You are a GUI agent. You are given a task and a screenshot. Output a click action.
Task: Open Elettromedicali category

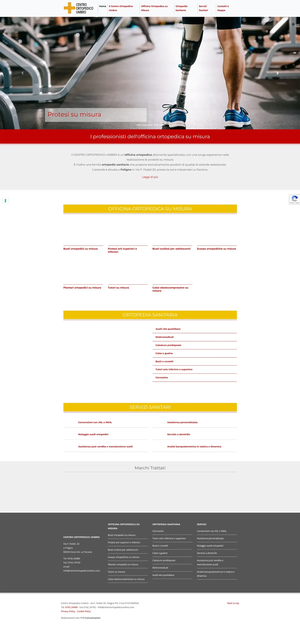coord(164,337)
